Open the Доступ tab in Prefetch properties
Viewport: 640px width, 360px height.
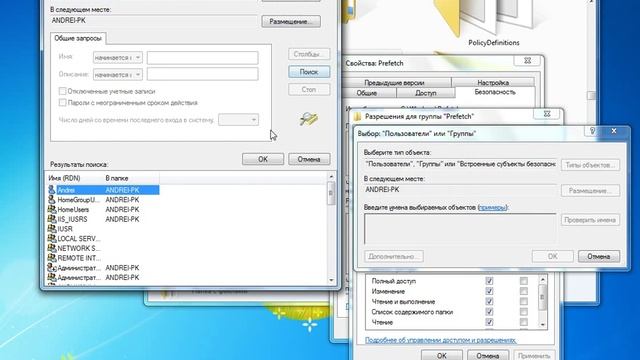click(425, 93)
